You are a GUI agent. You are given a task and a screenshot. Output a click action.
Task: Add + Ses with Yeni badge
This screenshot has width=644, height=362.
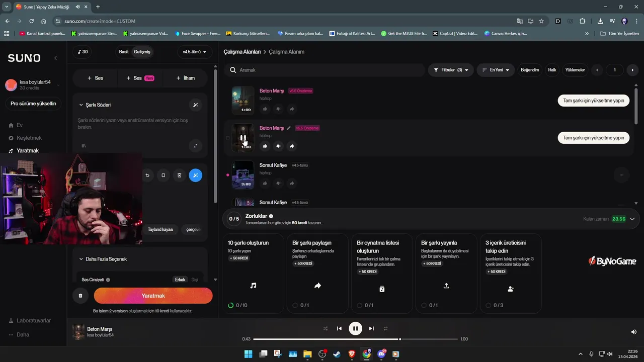click(x=140, y=78)
